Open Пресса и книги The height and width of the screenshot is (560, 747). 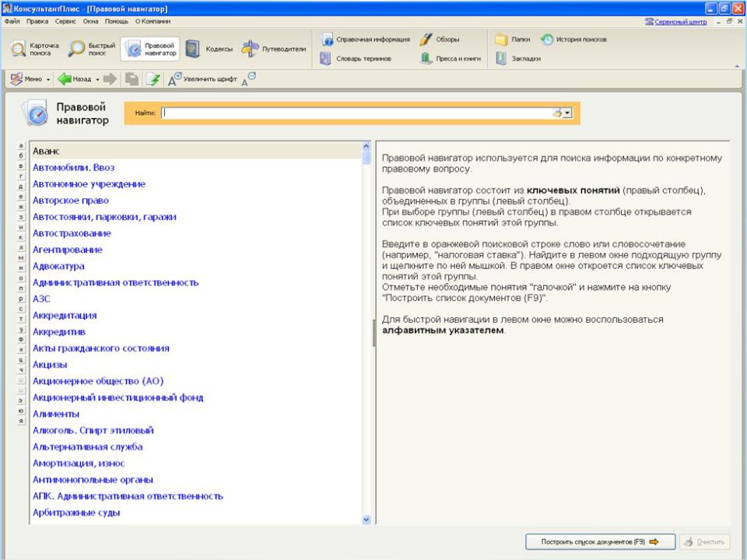point(451,58)
